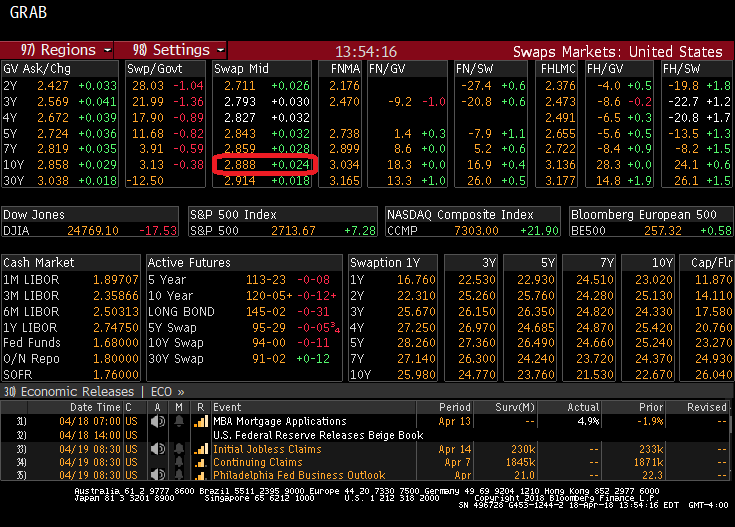Play audio alert for MBA Mortgage Applications
The height and width of the screenshot is (527, 735).
click(158, 422)
